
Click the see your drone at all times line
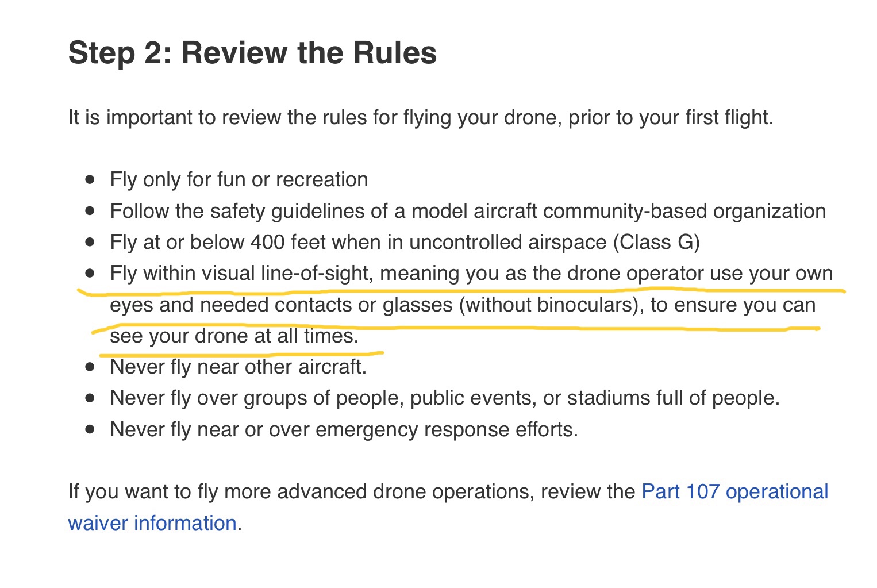pyautogui.click(x=234, y=336)
